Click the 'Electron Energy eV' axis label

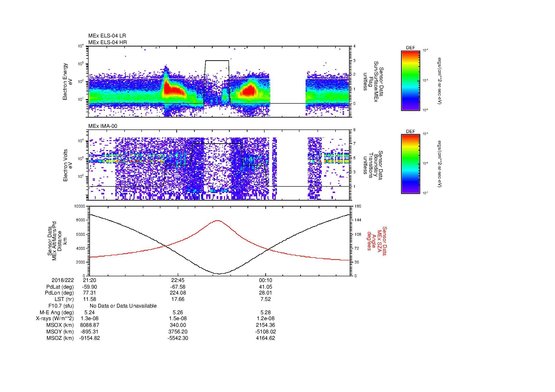[68, 82]
